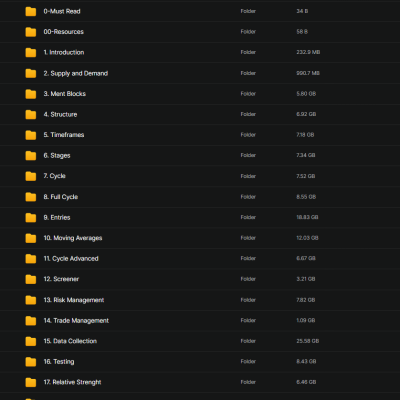Open the '15. Data Collection' name
400x400 pixels.
pos(70,341)
